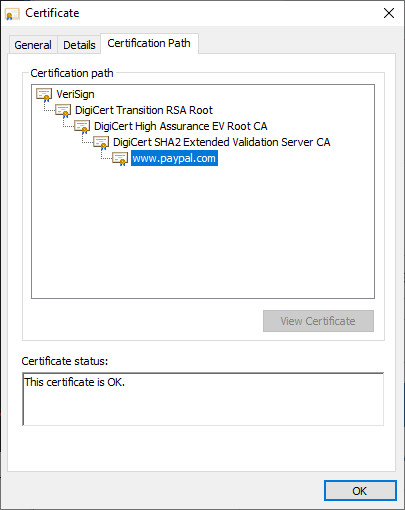Click inside the Certificate status text box
The width and height of the screenshot is (405, 510).
[x=203, y=399]
